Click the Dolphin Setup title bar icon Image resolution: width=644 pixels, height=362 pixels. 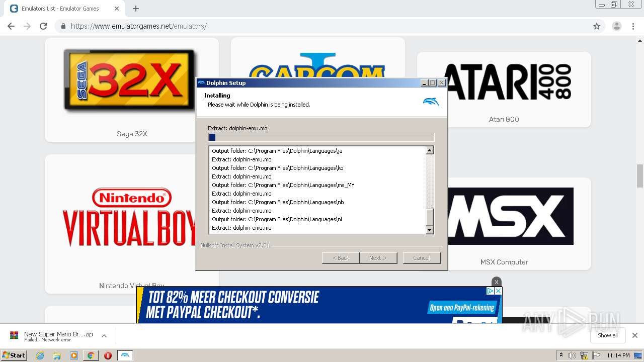(201, 83)
